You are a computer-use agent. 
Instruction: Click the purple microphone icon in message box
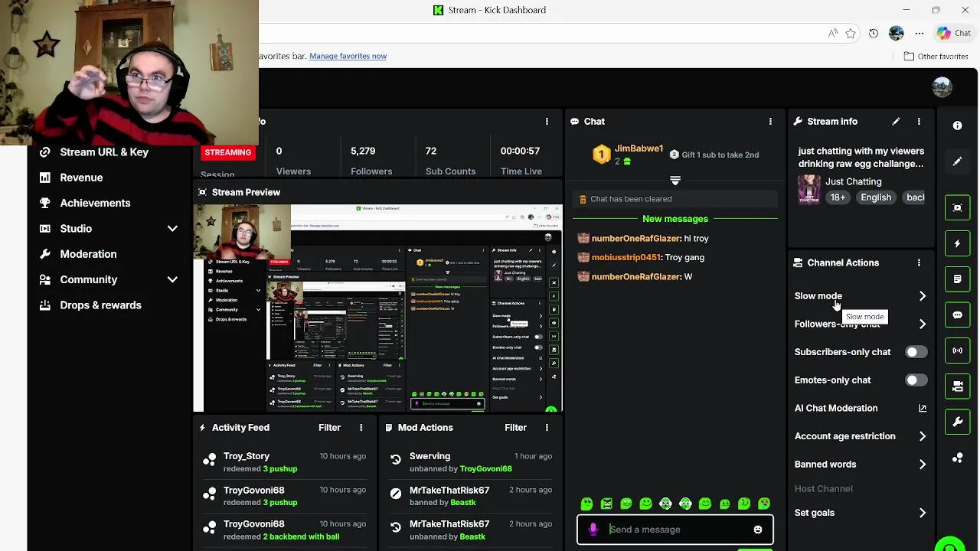593,530
